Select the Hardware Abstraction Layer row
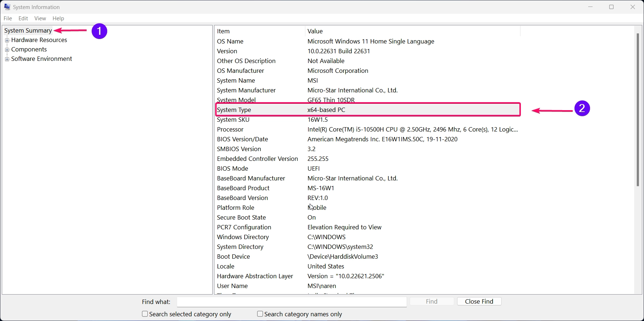This screenshot has height=321, width=644. [368, 276]
